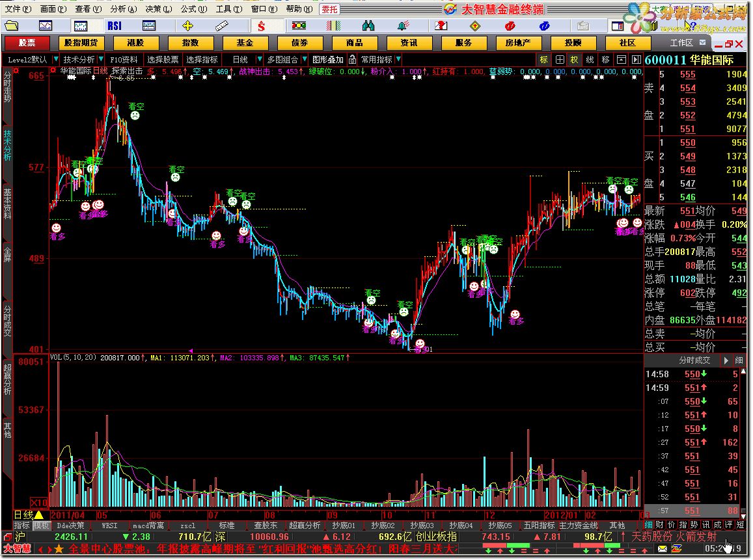Switch to the 主力资金线 tab
Viewport: 753px width, 560px height.
pos(578,526)
